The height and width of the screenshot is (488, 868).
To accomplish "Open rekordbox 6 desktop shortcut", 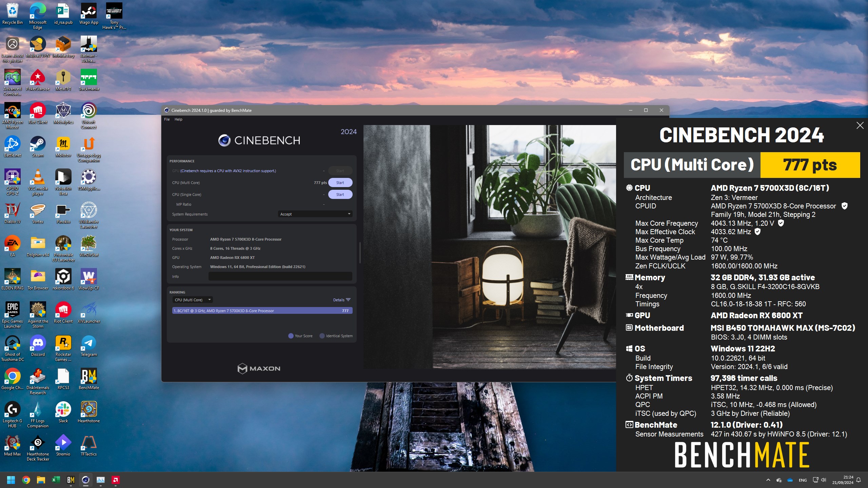I will click(63, 280).
